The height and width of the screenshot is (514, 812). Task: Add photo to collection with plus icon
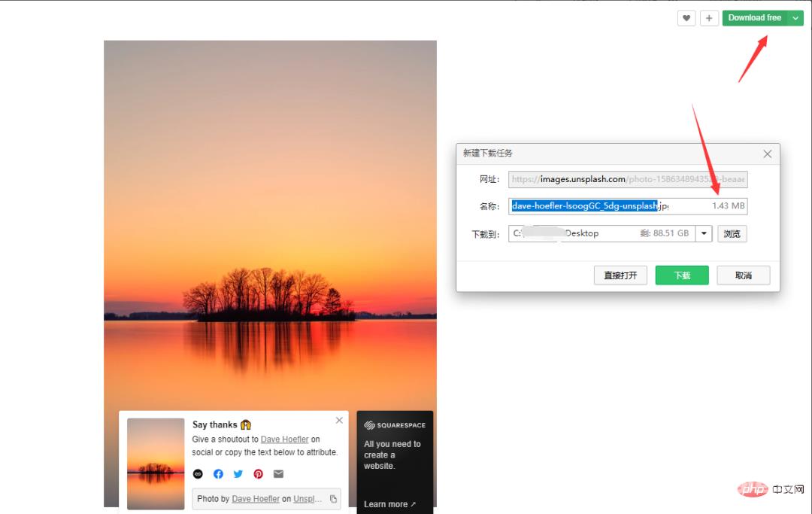click(x=709, y=18)
